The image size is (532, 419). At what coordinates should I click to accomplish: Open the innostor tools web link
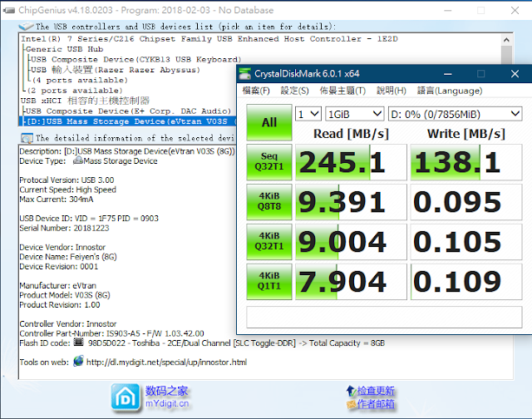166,362
